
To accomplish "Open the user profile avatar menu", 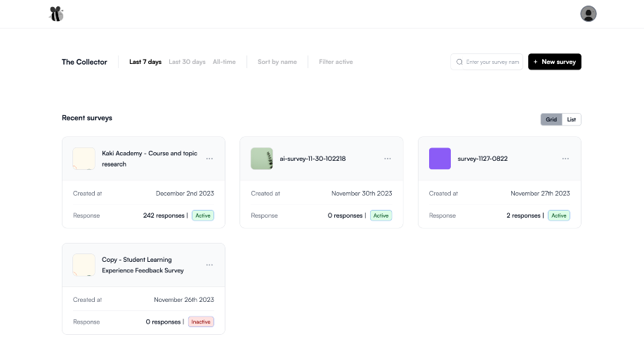I will (588, 14).
